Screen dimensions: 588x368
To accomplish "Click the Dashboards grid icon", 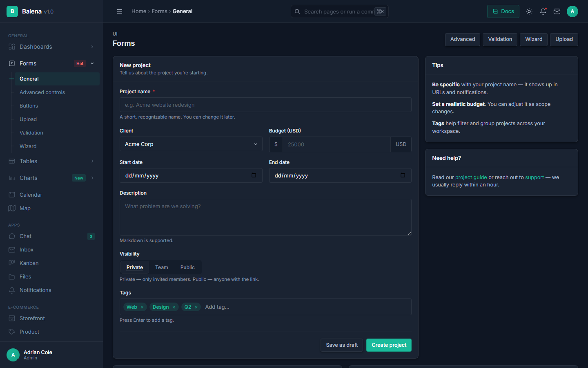I will [x=12, y=47].
